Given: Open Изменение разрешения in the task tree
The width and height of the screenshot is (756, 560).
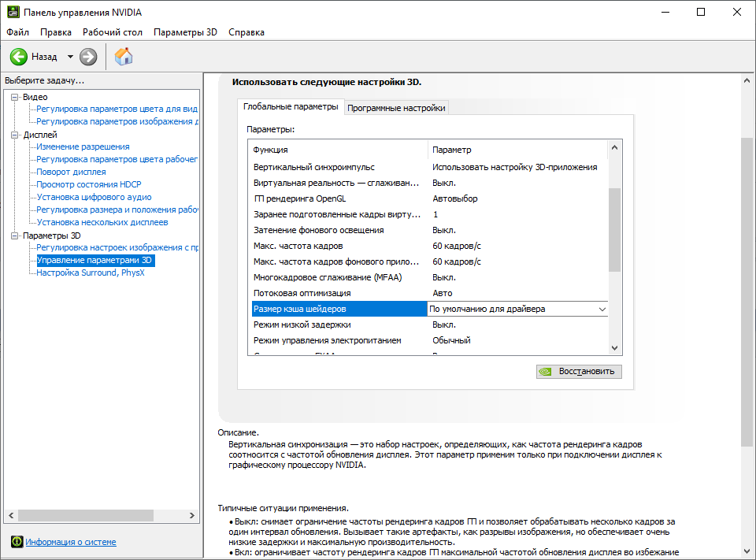Looking at the screenshot, I should (x=83, y=146).
